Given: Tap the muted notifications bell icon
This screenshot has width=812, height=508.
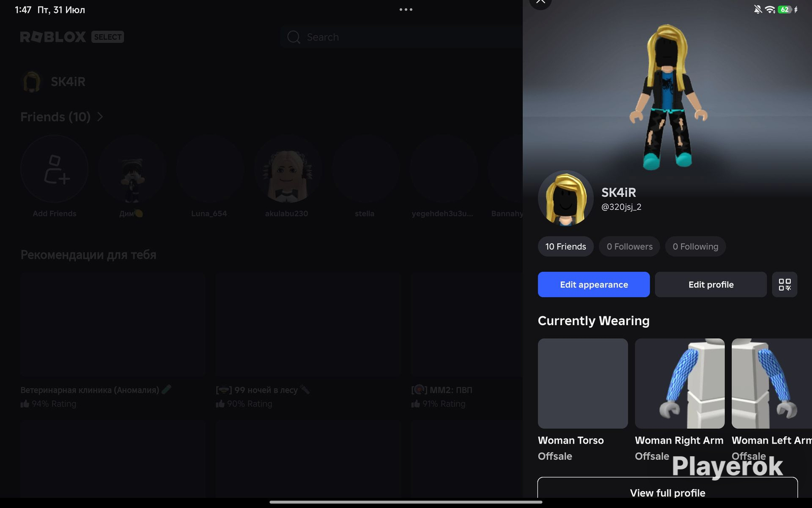Looking at the screenshot, I should (x=757, y=10).
